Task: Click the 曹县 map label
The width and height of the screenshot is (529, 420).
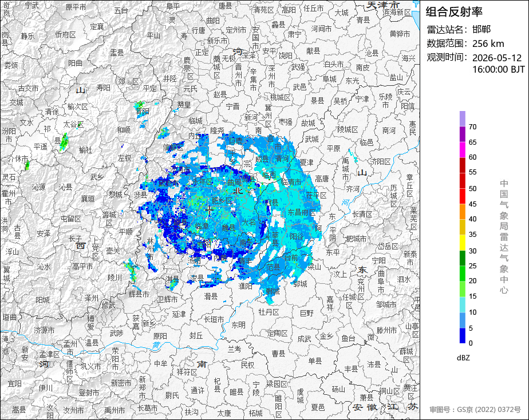Action: (278, 354)
